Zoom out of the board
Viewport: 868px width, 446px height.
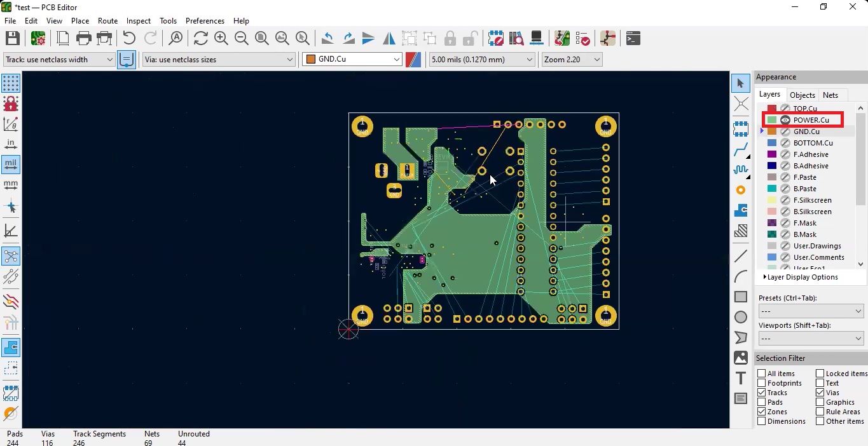tap(241, 38)
